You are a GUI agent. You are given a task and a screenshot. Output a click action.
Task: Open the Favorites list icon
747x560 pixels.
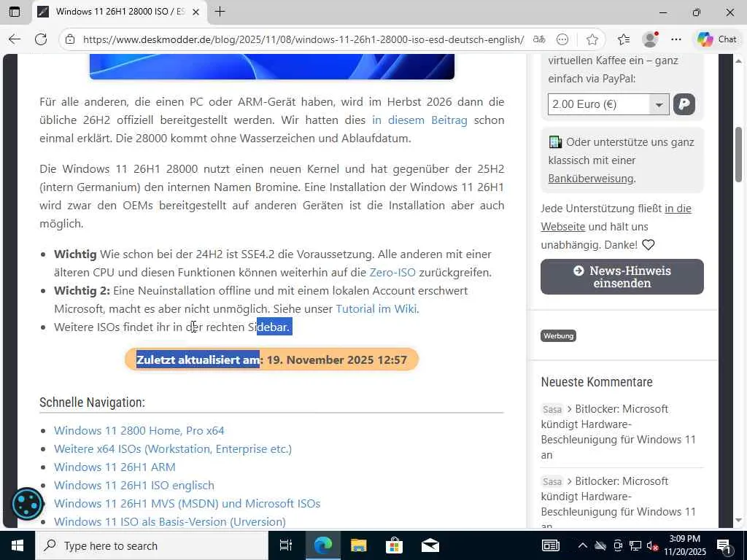pyautogui.click(x=623, y=39)
